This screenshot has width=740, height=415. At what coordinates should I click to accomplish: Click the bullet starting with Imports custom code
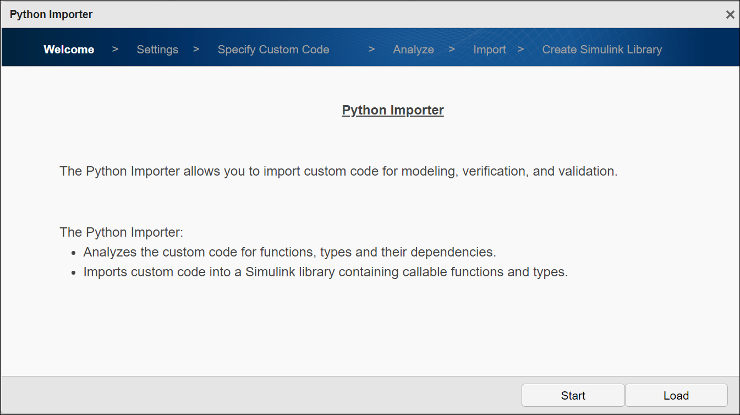coord(325,271)
